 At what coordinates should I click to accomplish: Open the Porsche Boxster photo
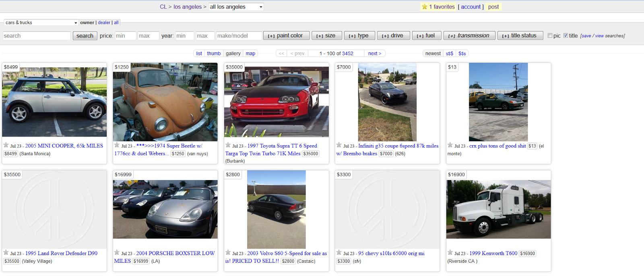[165, 209]
